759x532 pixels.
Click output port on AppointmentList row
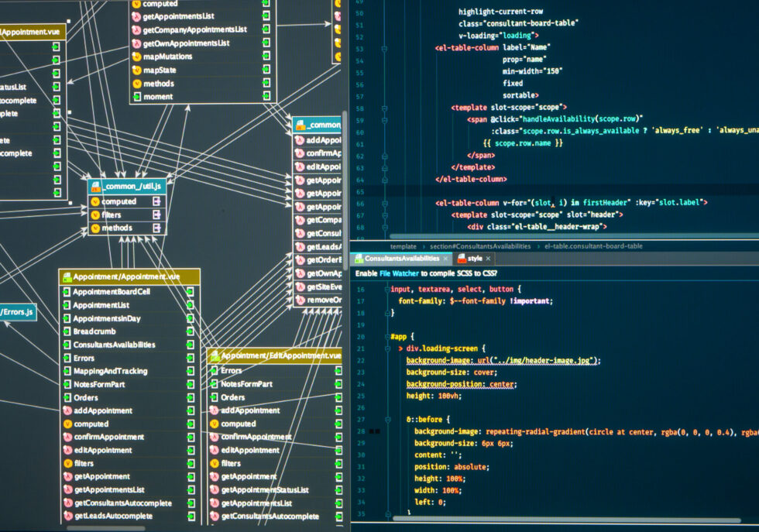[191, 305]
